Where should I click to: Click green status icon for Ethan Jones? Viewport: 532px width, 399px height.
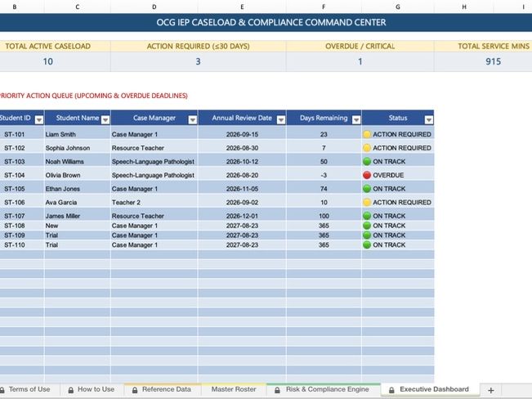(x=367, y=189)
